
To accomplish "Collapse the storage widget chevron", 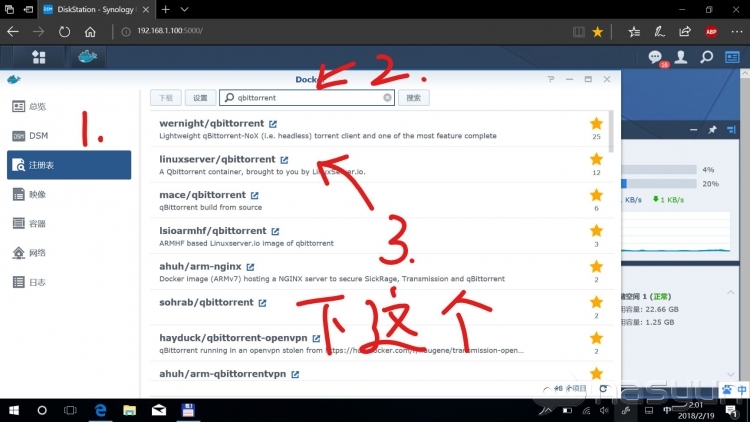I will [730, 292].
